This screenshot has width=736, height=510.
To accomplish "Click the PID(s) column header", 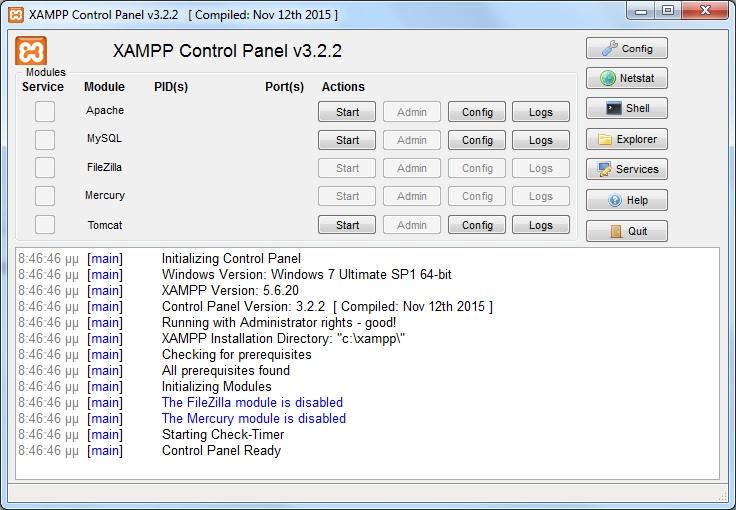I will point(171,87).
